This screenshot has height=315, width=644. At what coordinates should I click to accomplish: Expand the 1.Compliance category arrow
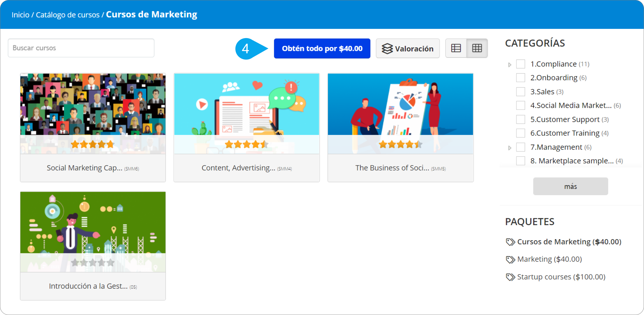510,65
